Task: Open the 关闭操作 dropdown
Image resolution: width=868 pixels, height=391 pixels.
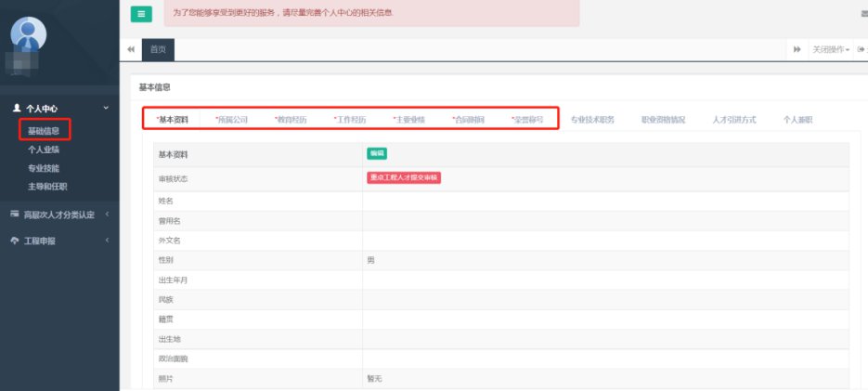Action: [x=831, y=49]
